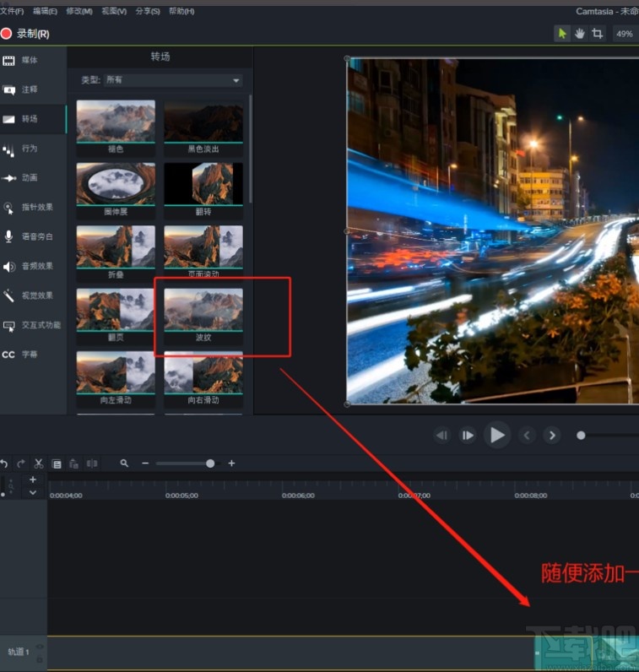Screen dimensions: 639x672
Task: Open the 编辑(E) menu
Action: click(45, 11)
